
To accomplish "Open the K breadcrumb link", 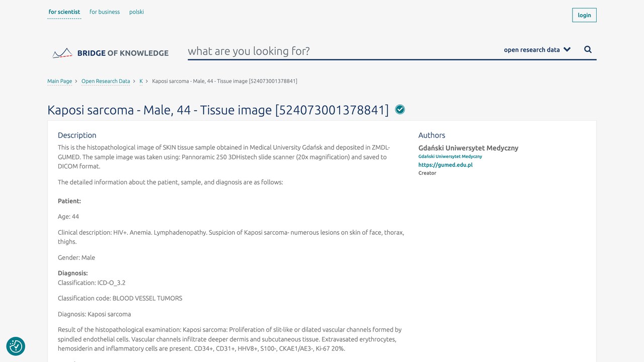I will tap(141, 81).
